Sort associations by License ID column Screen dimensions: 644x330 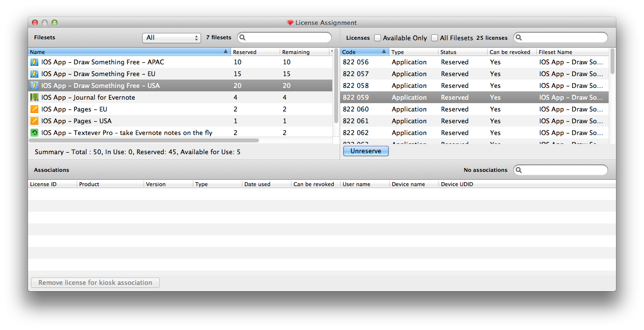(52, 184)
